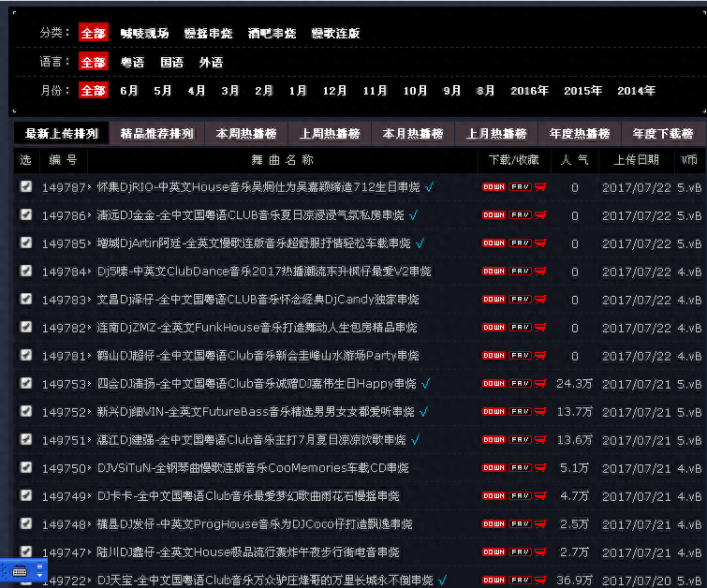Filter category by 酒吧串烧
This screenshot has height=588, width=707.
(x=272, y=34)
